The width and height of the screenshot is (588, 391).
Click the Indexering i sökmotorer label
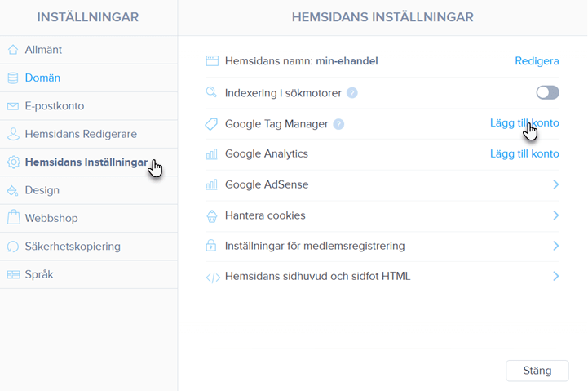pos(283,93)
